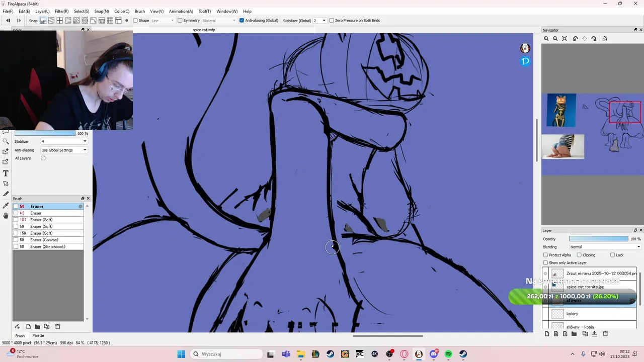This screenshot has height=362, width=644.
Task: Check Show only Active Layer
Action: tap(545, 263)
